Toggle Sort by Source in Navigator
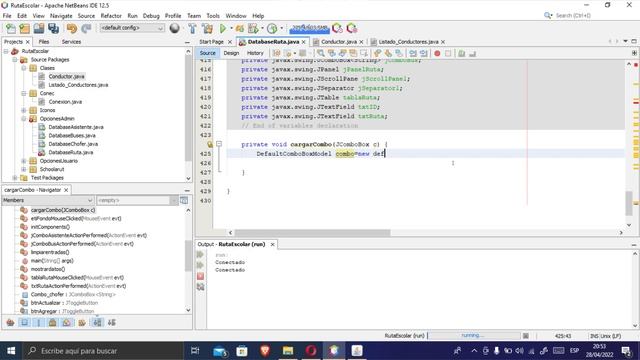This screenshot has height=360, width=640. tap(111, 322)
